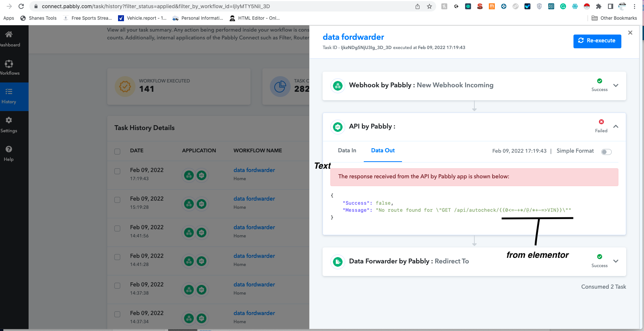Open data fordwarder link in 14:37:38 row
This screenshot has width=644, height=331.
tap(254, 285)
